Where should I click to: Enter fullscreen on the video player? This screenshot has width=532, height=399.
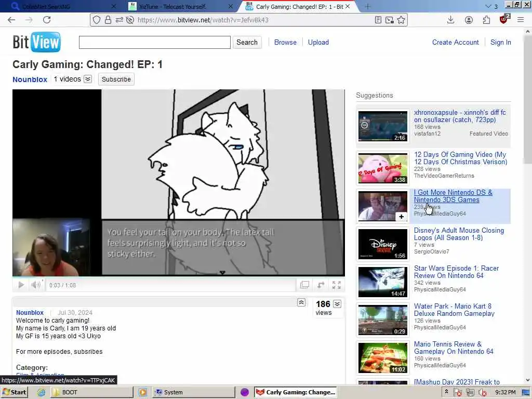(x=336, y=285)
